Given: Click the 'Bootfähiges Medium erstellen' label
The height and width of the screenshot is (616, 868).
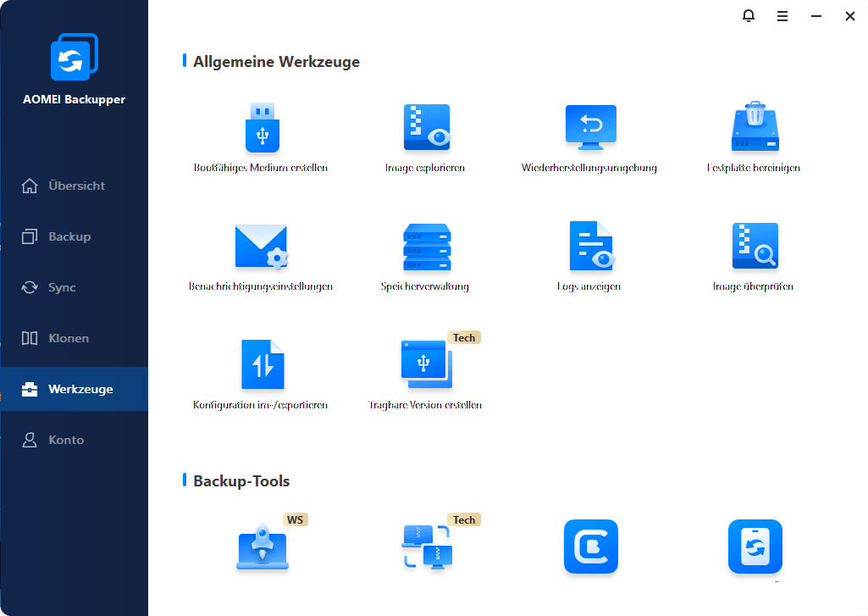Looking at the screenshot, I should (x=261, y=168).
